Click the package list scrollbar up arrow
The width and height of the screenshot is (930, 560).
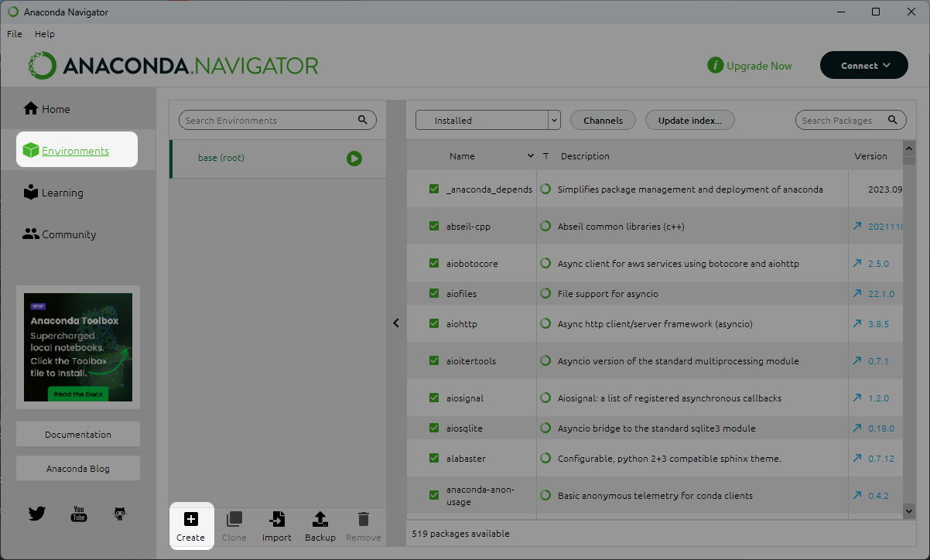click(909, 147)
